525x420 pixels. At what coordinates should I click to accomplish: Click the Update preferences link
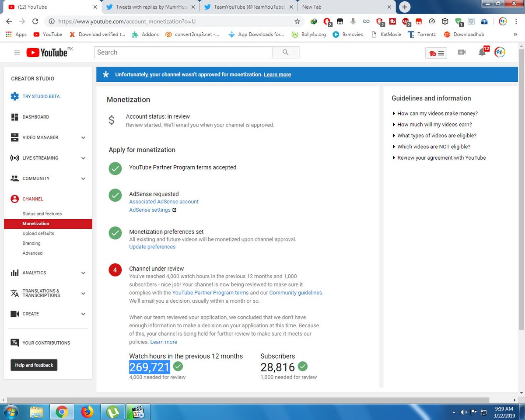152,247
